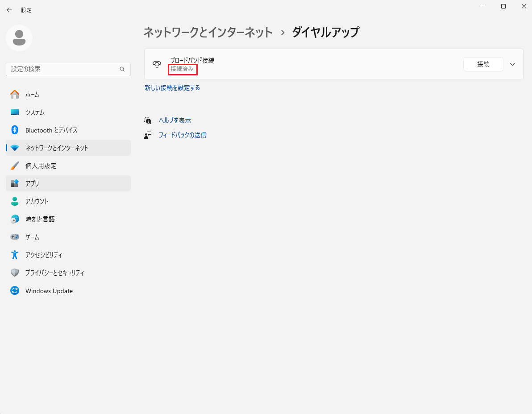Expand details for ブロードバンド接続 with the chevron
Screen dimensions: 532x414
pyautogui.click(x=512, y=64)
